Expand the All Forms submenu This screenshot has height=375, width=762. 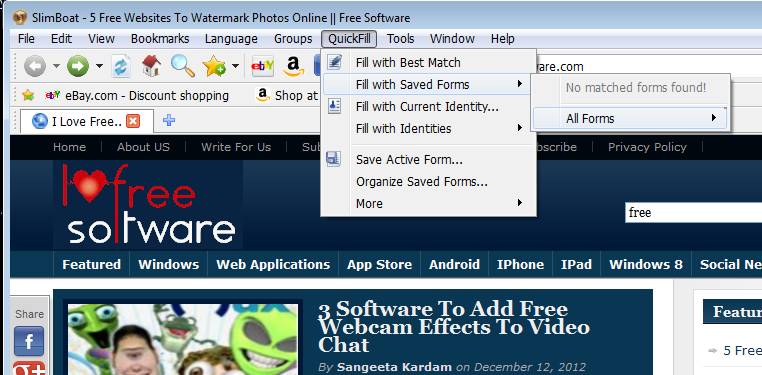pyautogui.click(x=631, y=118)
